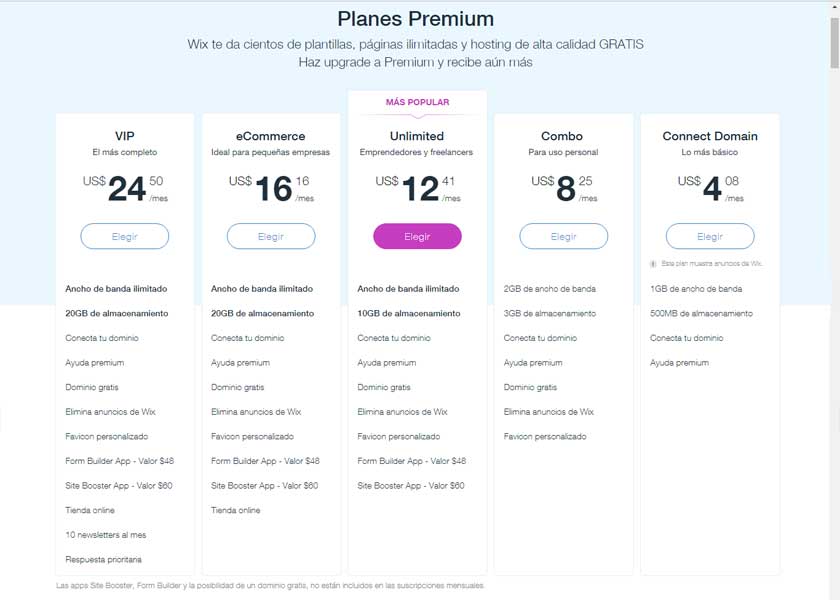The height and width of the screenshot is (600, 840).
Task: Click Elegir for the Connect Domain plan
Action: click(x=709, y=236)
